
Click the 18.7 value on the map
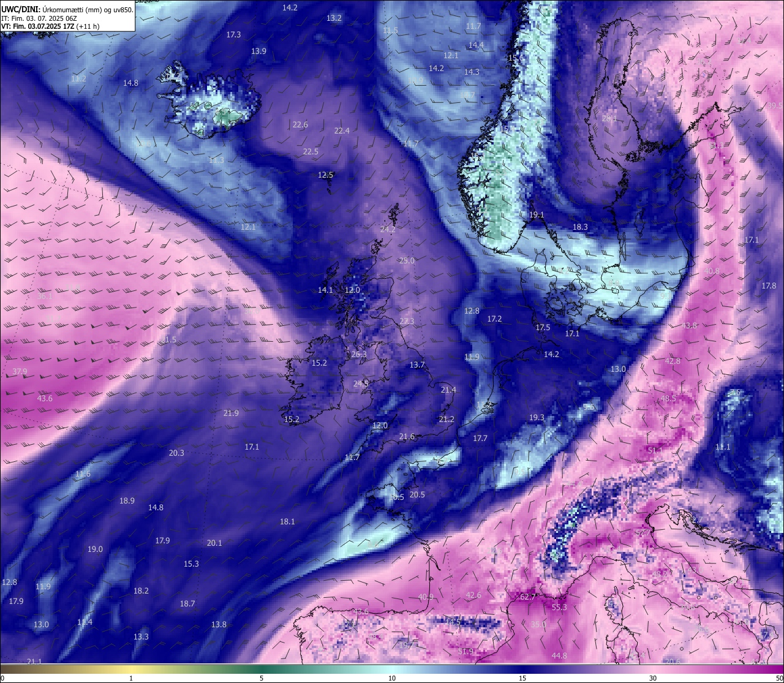tap(187, 604)
